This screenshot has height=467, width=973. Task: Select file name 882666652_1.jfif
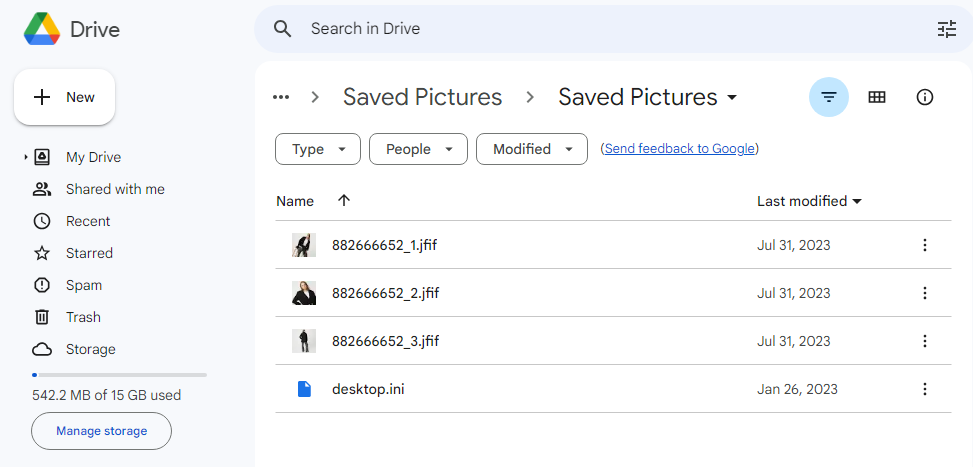(x=385, y=245)
